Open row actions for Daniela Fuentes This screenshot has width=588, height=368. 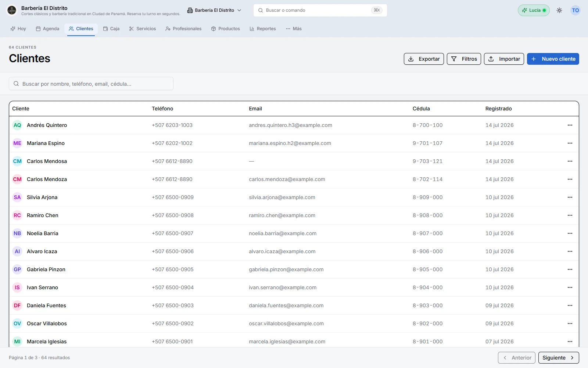570,305
